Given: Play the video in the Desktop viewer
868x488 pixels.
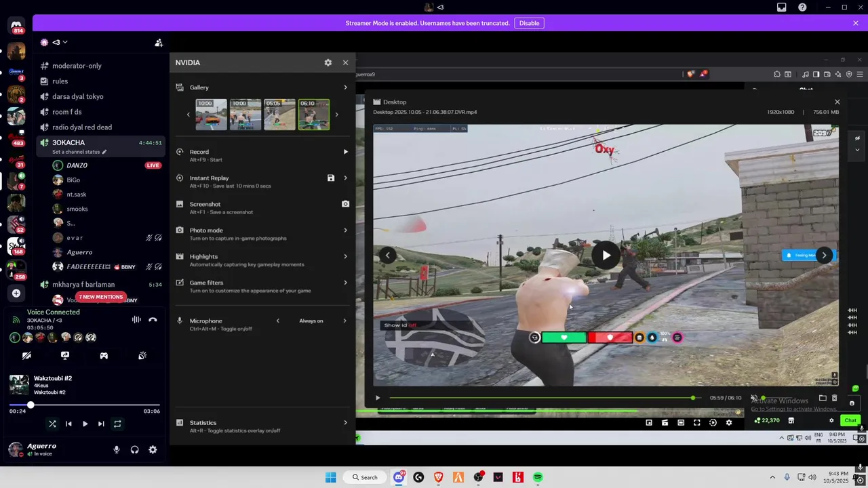Looking at the screenshot, I should [x=606, y=256].
